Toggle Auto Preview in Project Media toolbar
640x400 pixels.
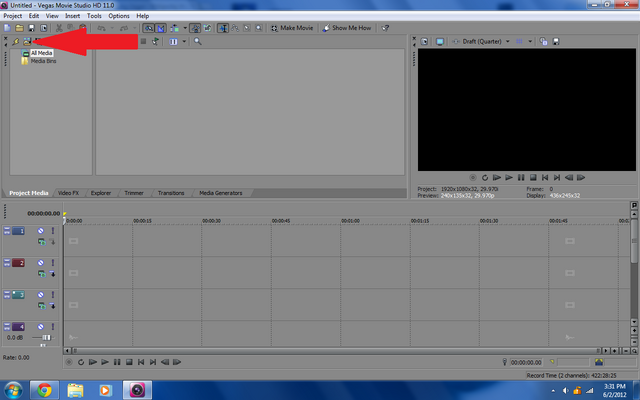coord(156,42)
